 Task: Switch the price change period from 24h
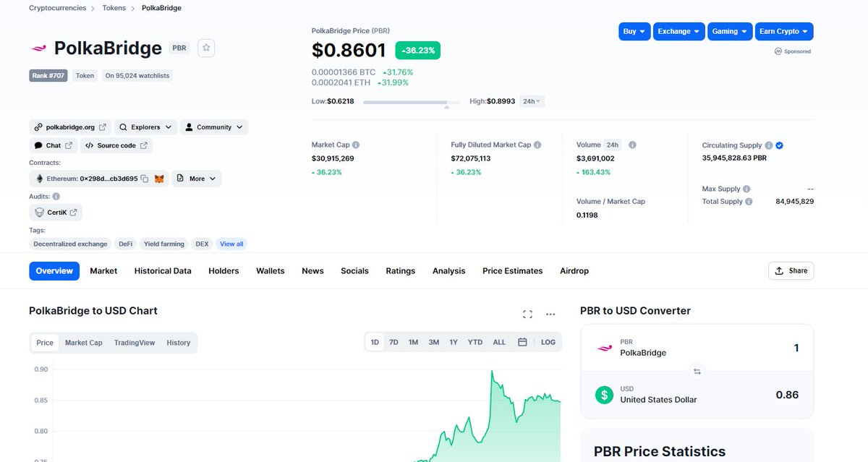[532, 101]
